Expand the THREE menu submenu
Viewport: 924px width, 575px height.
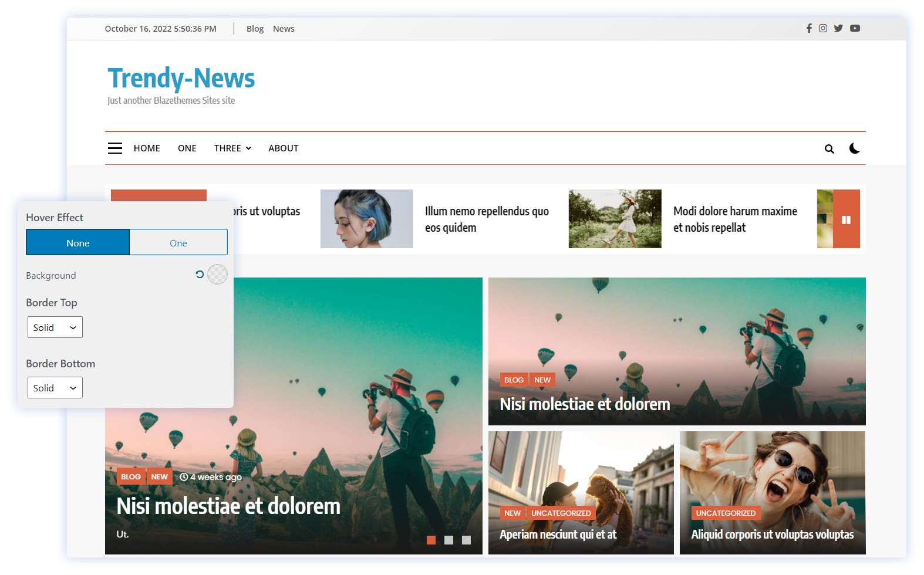[232, 148]
